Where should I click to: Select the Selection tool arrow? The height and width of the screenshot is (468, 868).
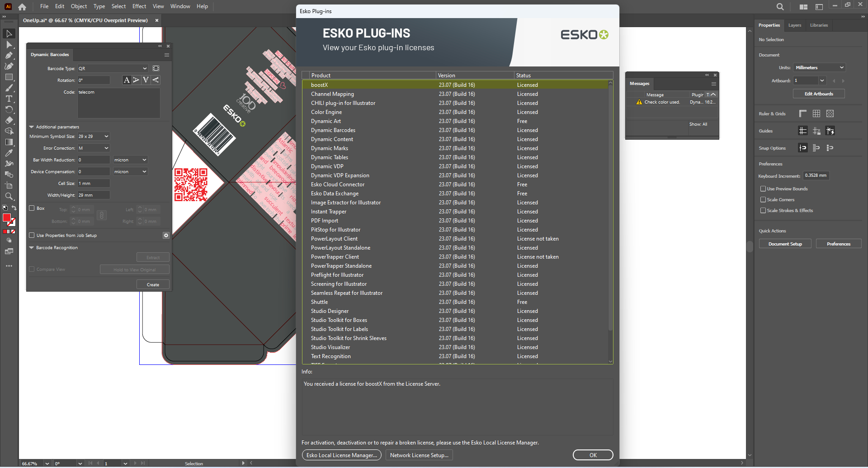click(9, 34)
